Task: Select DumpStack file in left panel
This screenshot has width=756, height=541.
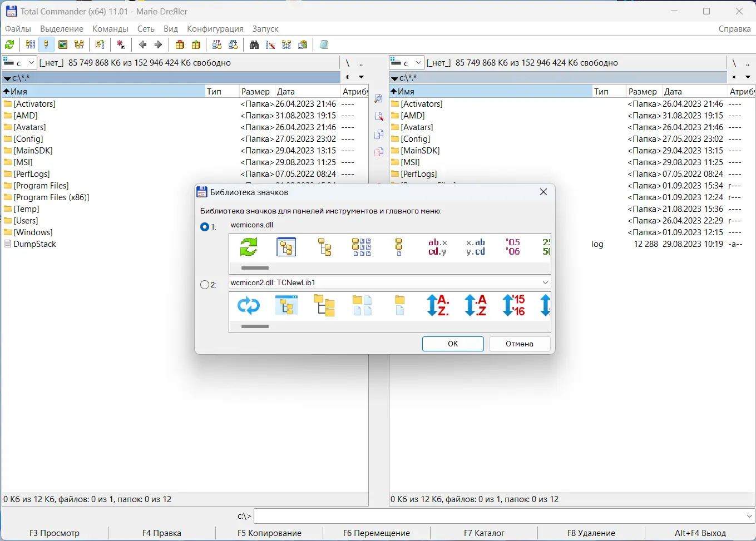Action: pyautogui.click(x=34, y=244)
